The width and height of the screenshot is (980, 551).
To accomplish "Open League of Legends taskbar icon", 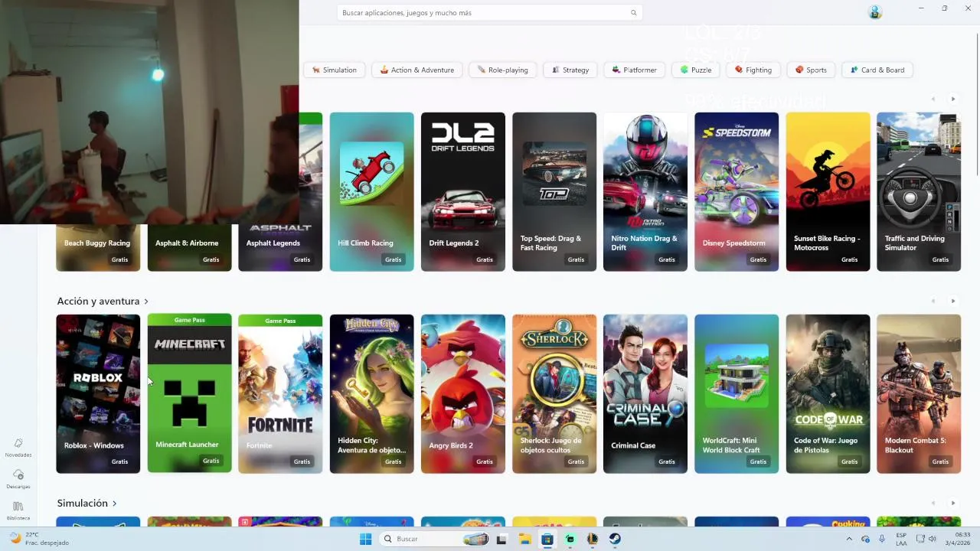I will click(592, 539).
